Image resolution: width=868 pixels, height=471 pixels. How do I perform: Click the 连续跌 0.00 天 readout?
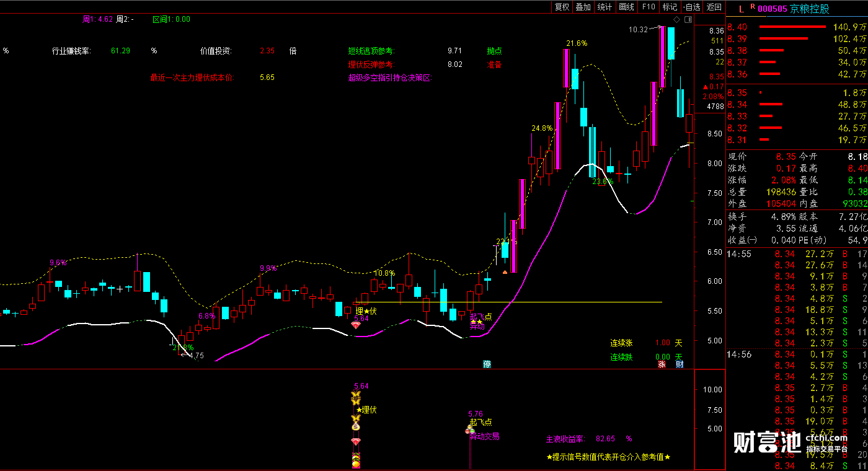coord(646,357)
